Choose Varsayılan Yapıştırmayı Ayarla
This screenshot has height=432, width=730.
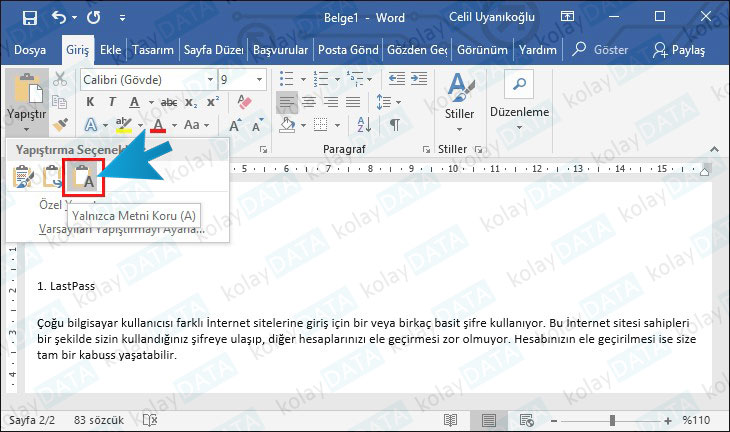(122, 230)
